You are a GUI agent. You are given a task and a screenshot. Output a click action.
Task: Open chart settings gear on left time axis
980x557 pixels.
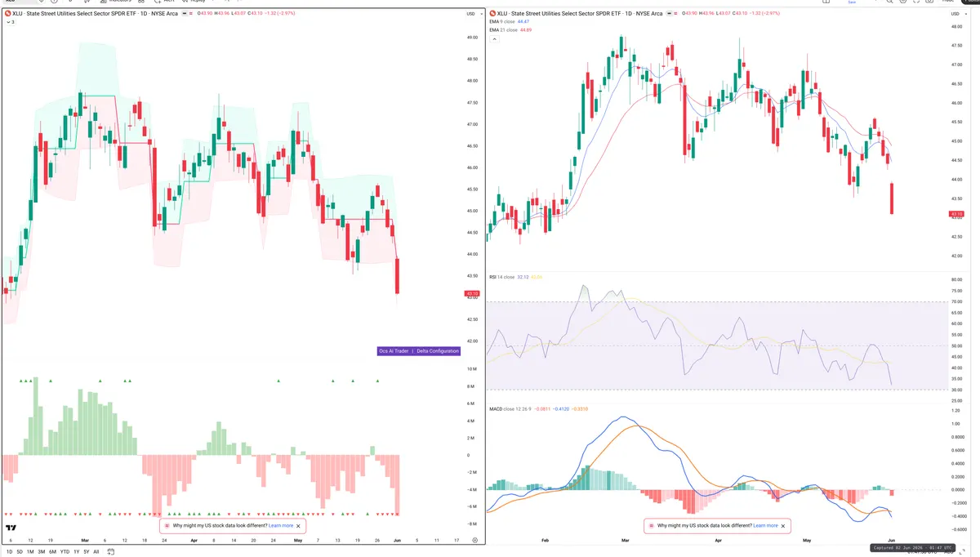(474, 541)
